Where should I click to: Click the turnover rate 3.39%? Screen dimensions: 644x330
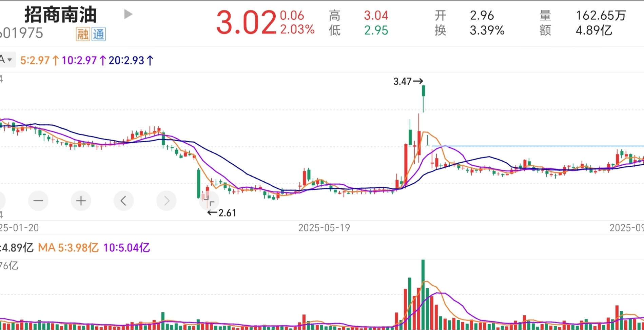[487, 30]
